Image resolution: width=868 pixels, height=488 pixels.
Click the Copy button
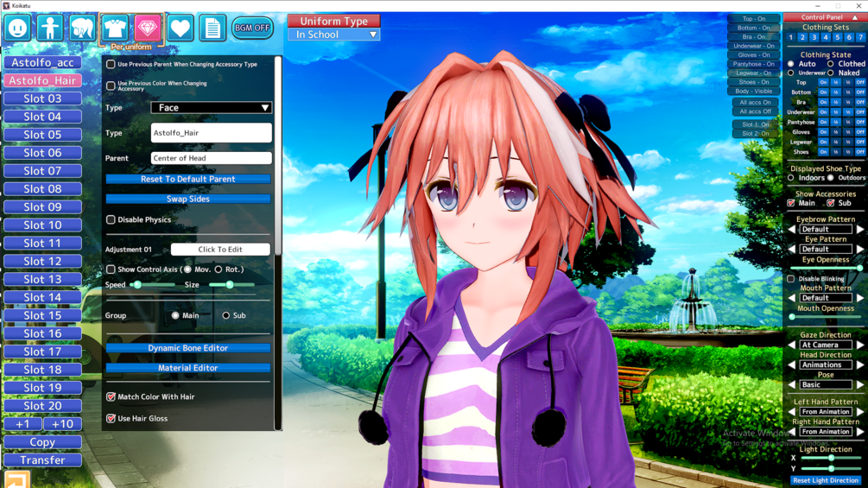tap(42, 442)
